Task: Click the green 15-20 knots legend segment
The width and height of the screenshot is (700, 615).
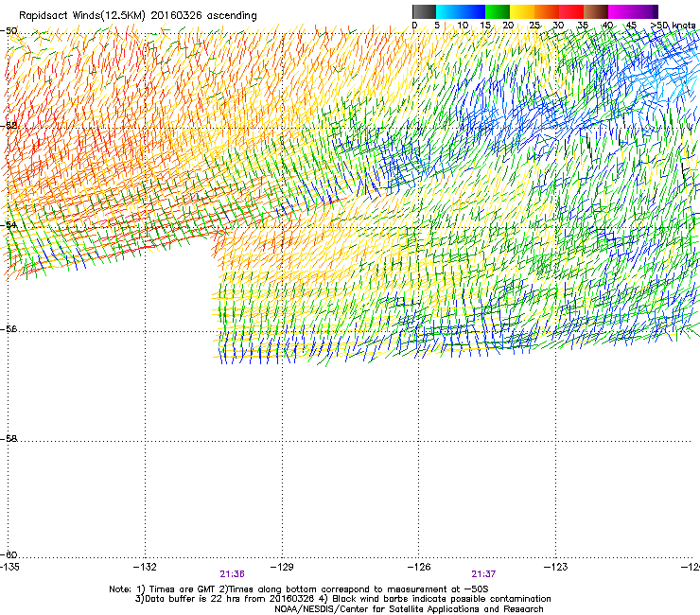Action: coord(498,11)
